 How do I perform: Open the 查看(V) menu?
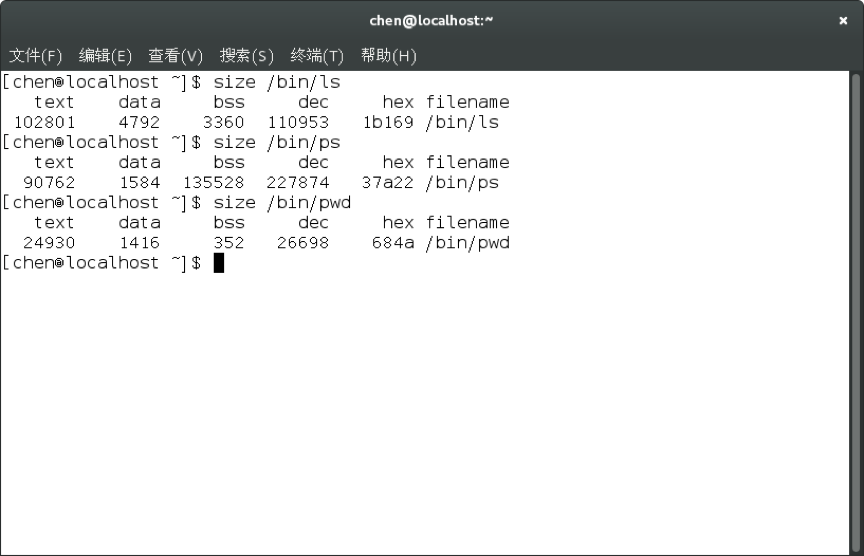point(175,55)
